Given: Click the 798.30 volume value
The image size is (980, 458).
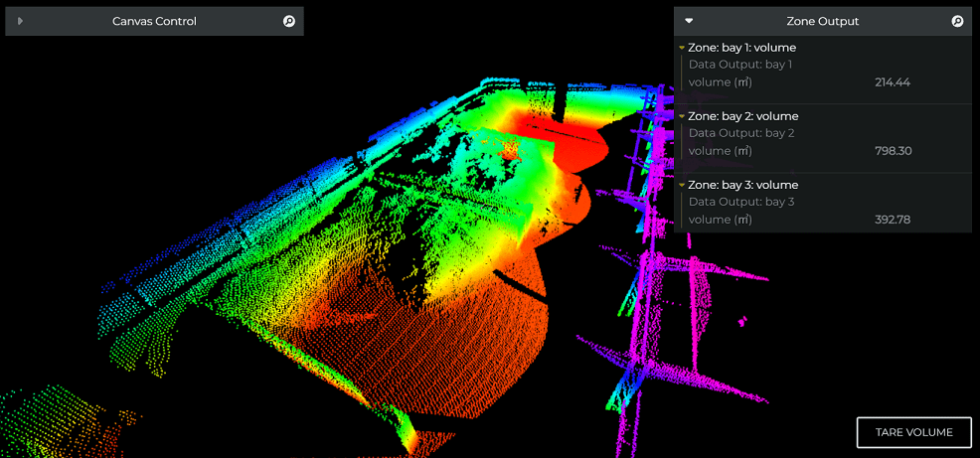Looking at the screenshot, I should (893, 151).
